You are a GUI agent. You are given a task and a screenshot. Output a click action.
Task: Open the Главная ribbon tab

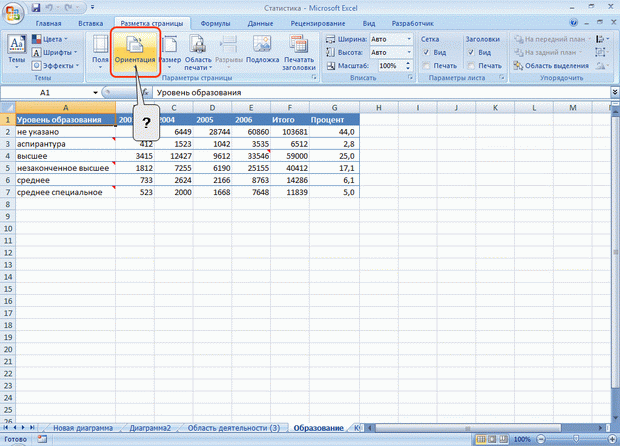[48, 23]
